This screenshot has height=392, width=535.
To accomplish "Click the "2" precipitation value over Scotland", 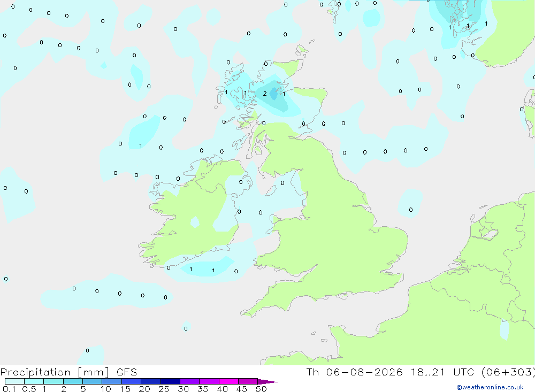I will point(265,94).
